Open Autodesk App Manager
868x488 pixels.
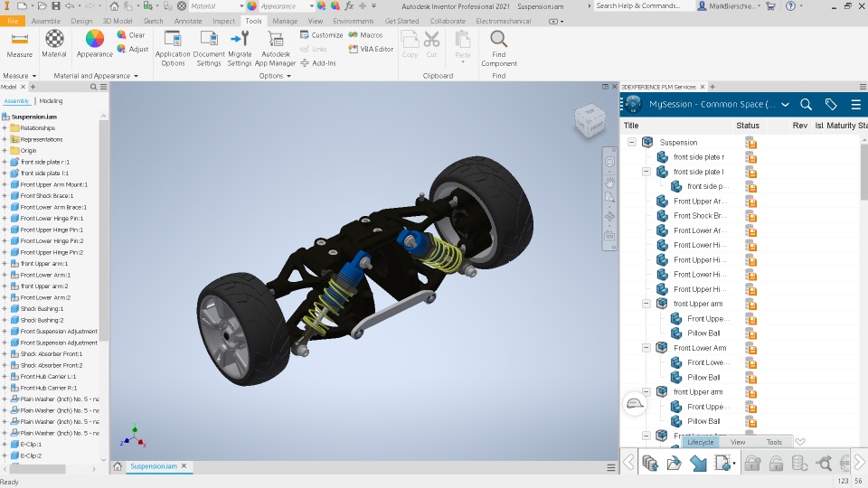276,49
